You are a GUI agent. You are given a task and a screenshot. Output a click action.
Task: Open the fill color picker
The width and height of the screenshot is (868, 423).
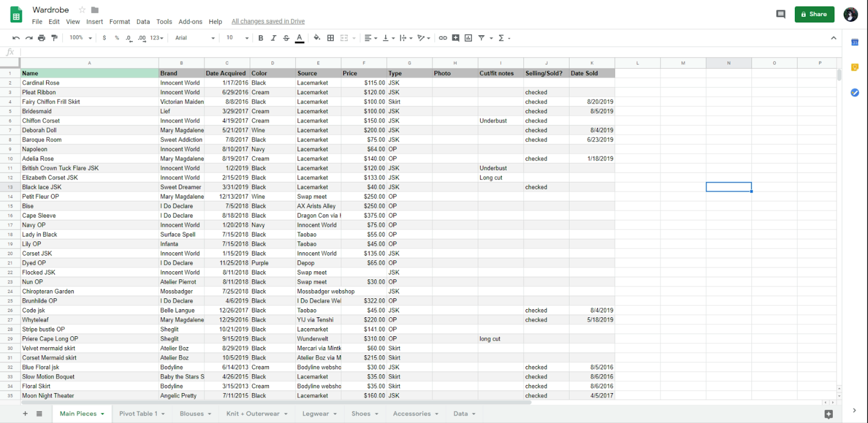(317, 38)
